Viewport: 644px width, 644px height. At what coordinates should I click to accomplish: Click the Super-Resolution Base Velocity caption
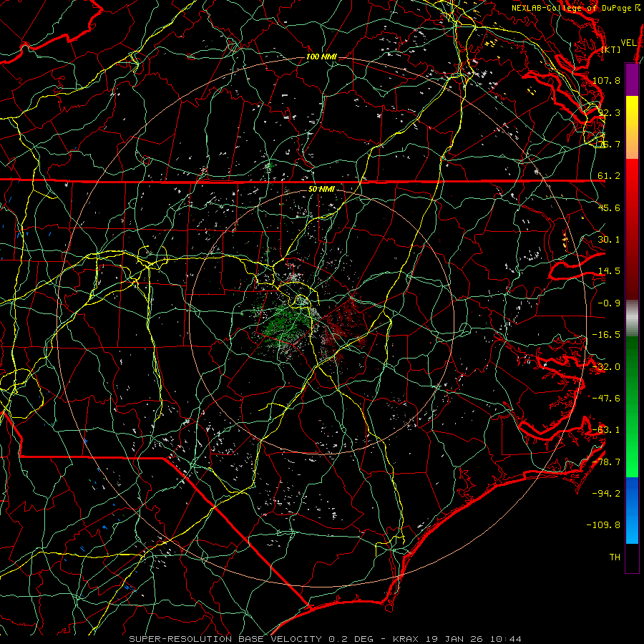(x=326, y=639)
